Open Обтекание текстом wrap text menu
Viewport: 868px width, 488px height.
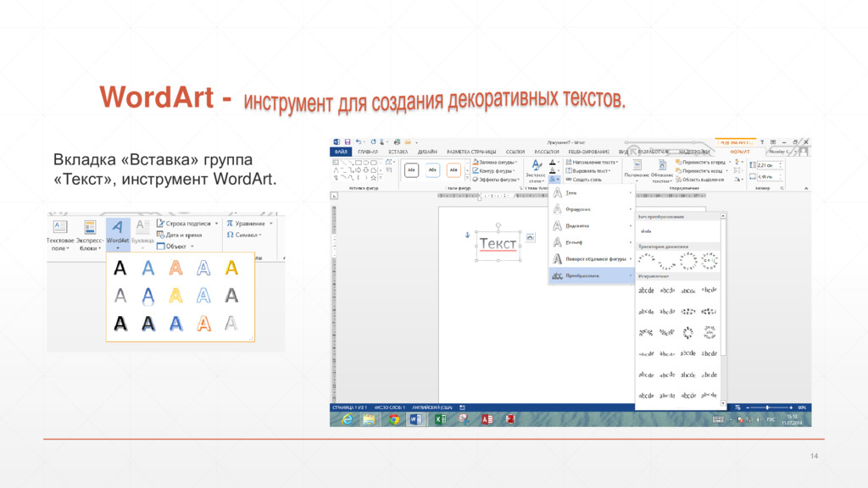[x=662, y=171]
